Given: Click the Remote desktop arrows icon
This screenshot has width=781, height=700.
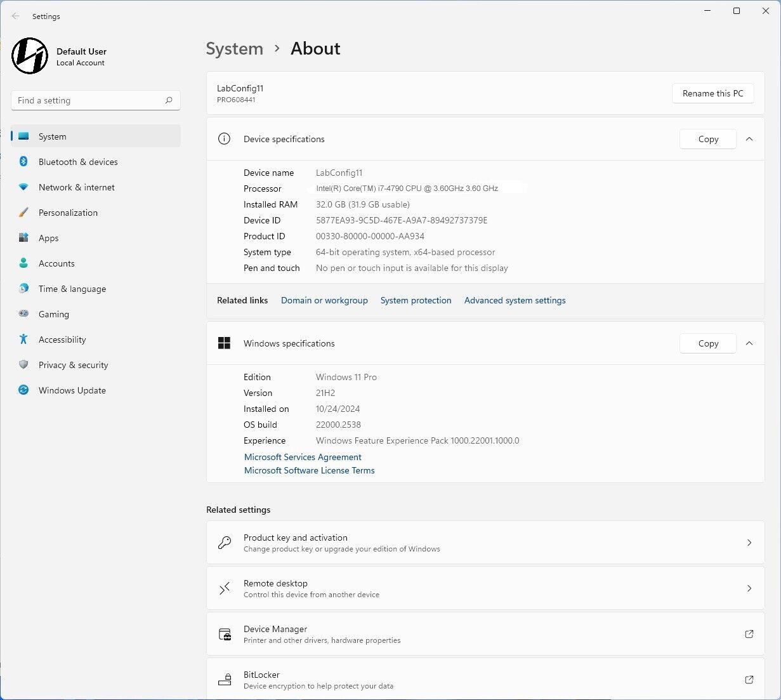Looking at the screenshot, I should point(225,588).
